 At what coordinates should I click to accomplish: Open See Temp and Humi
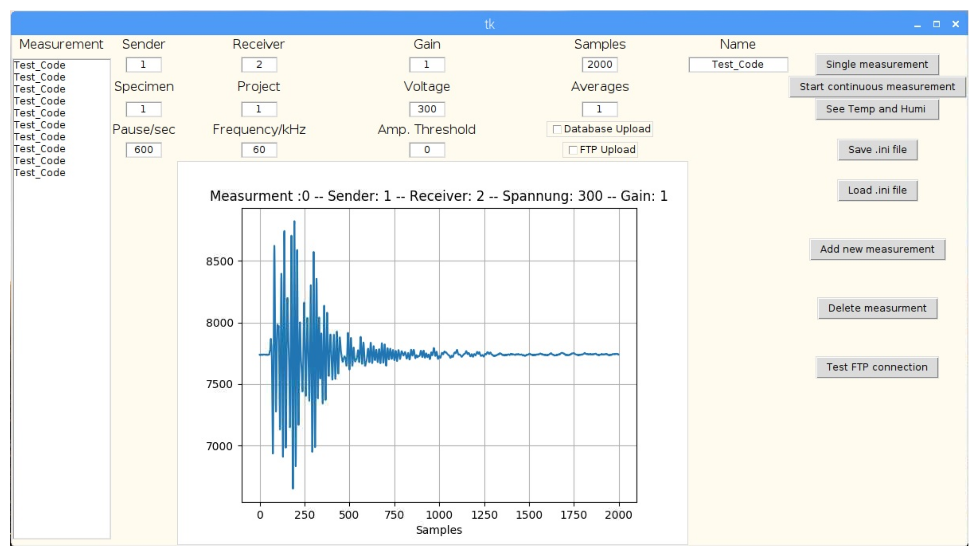(876, 109)
